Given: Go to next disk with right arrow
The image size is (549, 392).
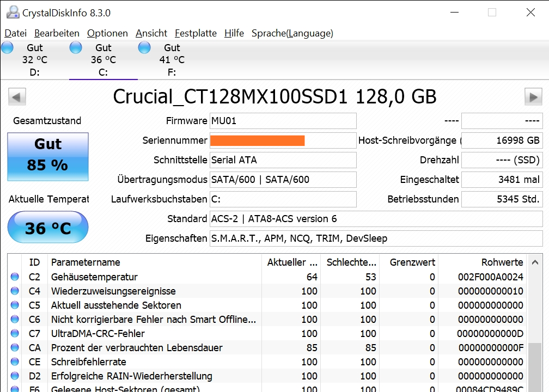Looking at the screenshot, I should [x=533, y=96].
